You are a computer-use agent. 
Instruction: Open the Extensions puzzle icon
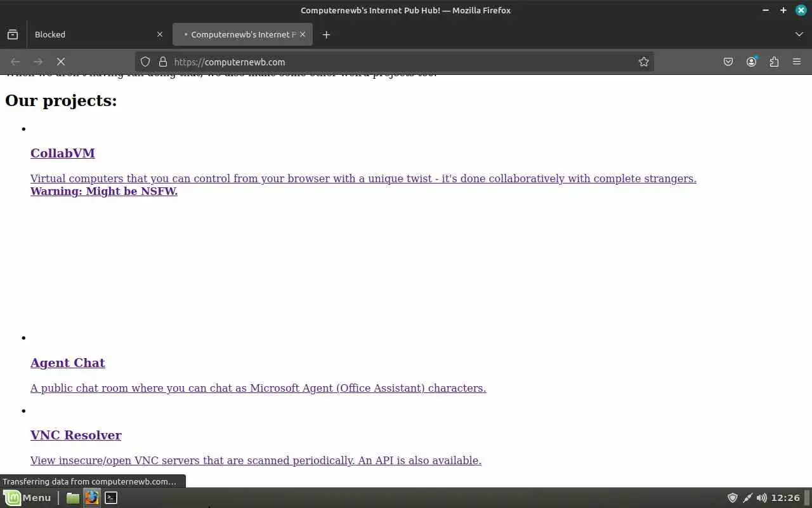tap(774, 62)
